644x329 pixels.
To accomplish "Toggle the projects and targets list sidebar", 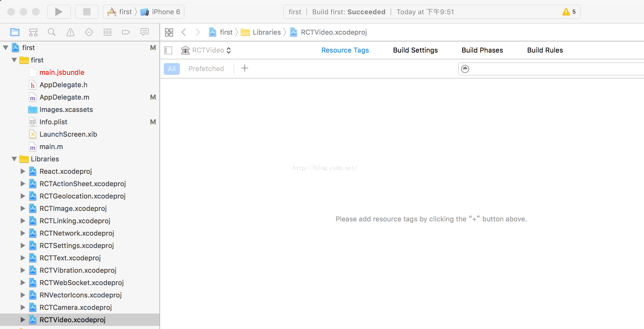I will 168,50.
